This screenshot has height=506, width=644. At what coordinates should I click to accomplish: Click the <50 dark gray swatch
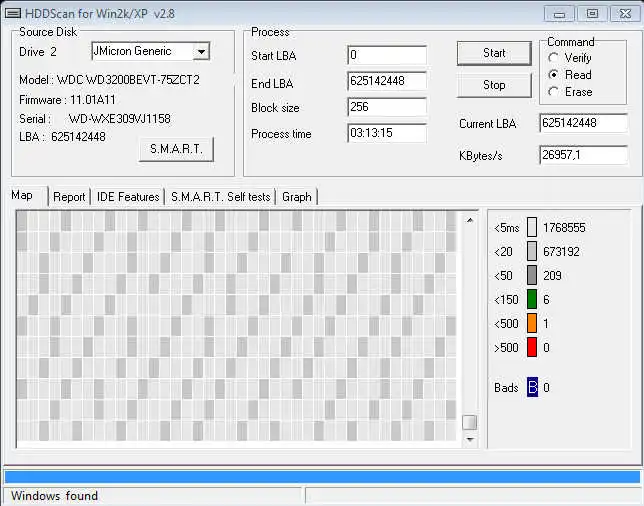point(532,275)
